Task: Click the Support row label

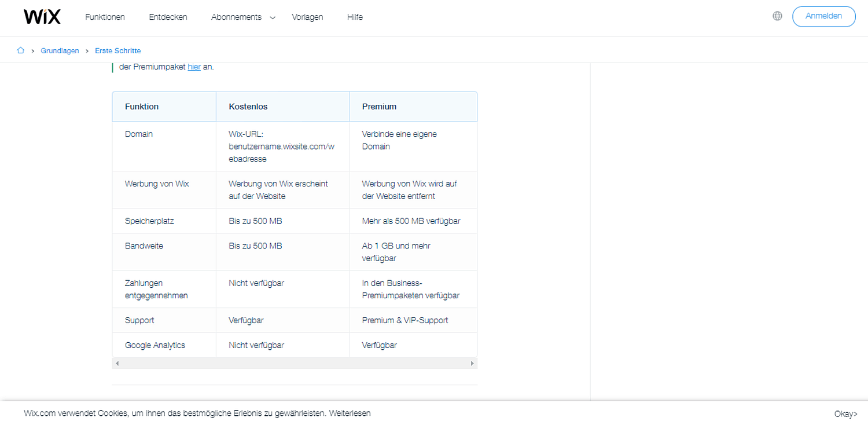Action: click(139, 320)
